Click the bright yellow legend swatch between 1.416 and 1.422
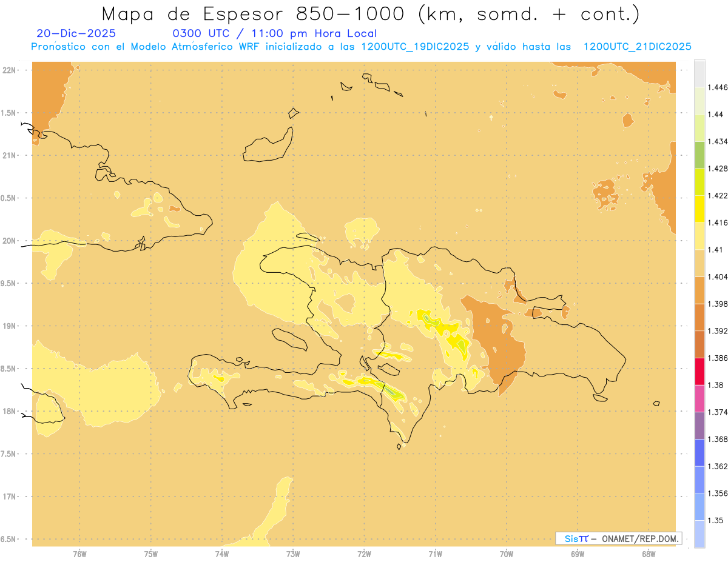728x562 pixels. (x=699, y=209)
